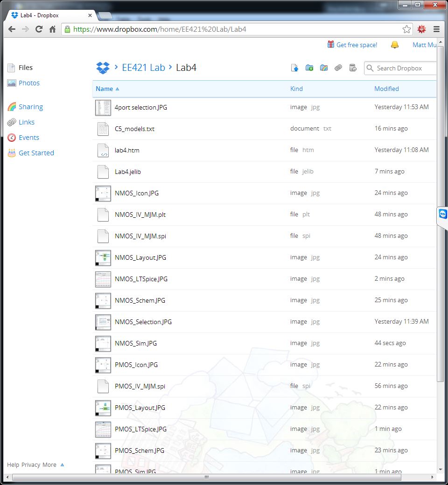
Task: Click the Upload file icon in the toolbar
Action: point(294,68)
